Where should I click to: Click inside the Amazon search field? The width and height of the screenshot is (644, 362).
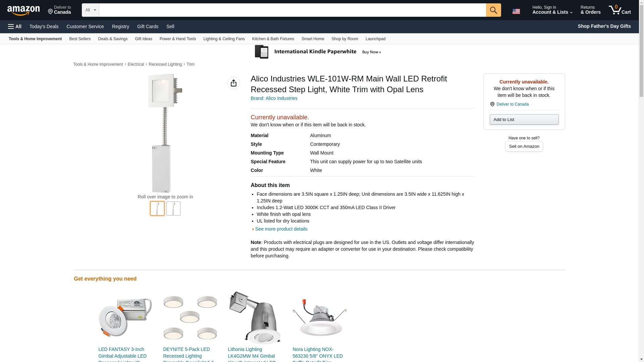[x=292, y=10]
